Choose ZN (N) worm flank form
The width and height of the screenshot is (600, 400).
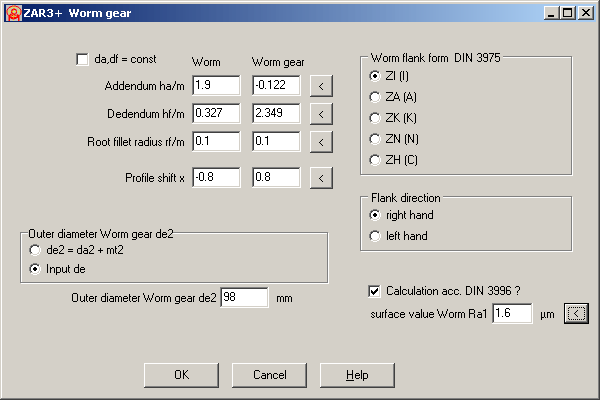376,139
